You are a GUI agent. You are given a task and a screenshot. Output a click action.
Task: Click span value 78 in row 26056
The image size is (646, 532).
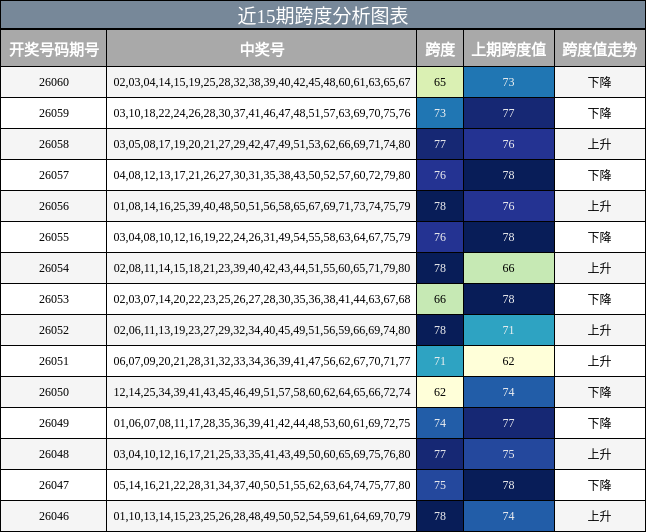pos(440,206)
